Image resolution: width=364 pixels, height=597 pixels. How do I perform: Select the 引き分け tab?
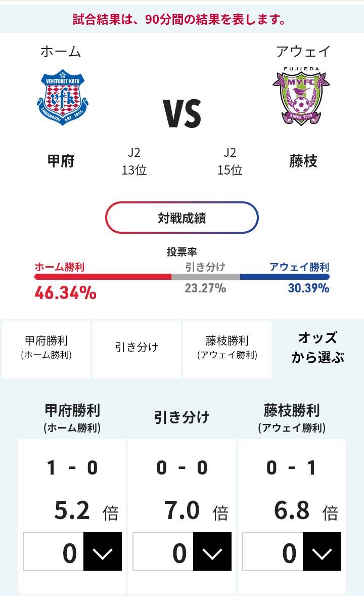pyautogui.click(x=136, y=348)
